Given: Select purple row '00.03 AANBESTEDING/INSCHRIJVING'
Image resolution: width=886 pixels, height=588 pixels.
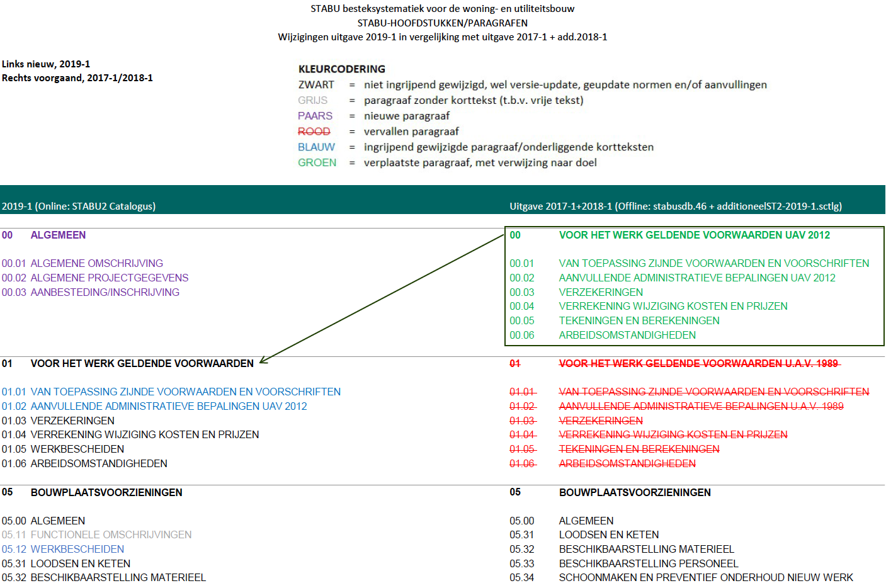Looking at the screenshot, I should pos(91,293).
